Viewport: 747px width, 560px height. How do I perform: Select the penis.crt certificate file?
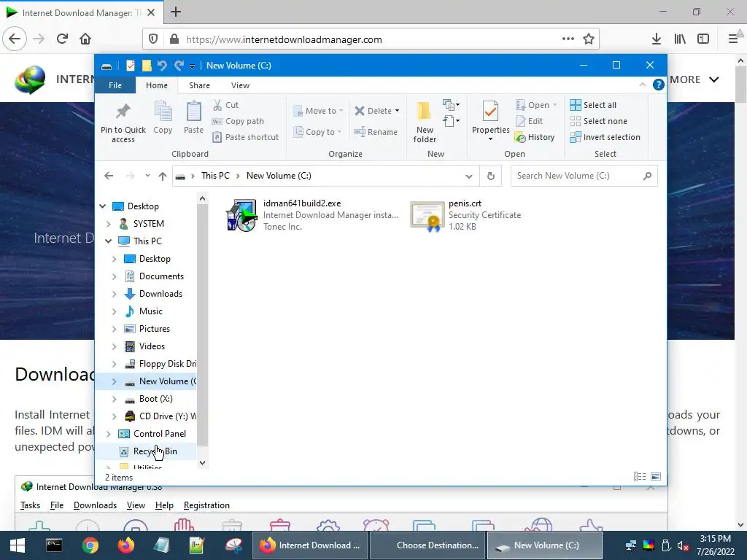tap(466, 215)
